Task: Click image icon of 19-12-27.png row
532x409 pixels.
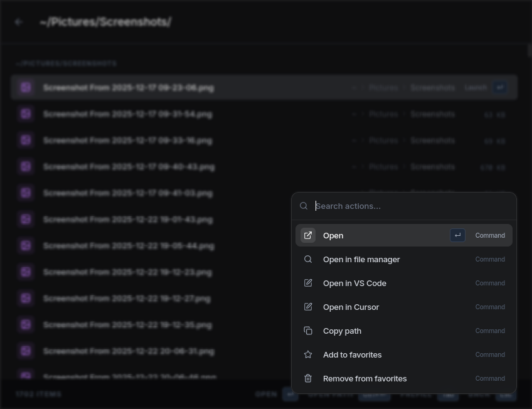Action: pyautogui.click(x=26, y=299)
